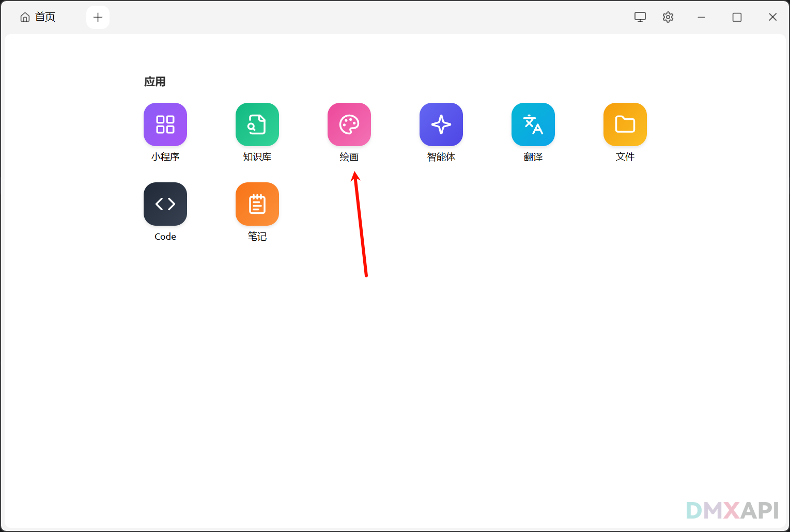Launch the pink 绘画 painting palette icon
The image size is (790, 532).
click(x=349, y=124)
